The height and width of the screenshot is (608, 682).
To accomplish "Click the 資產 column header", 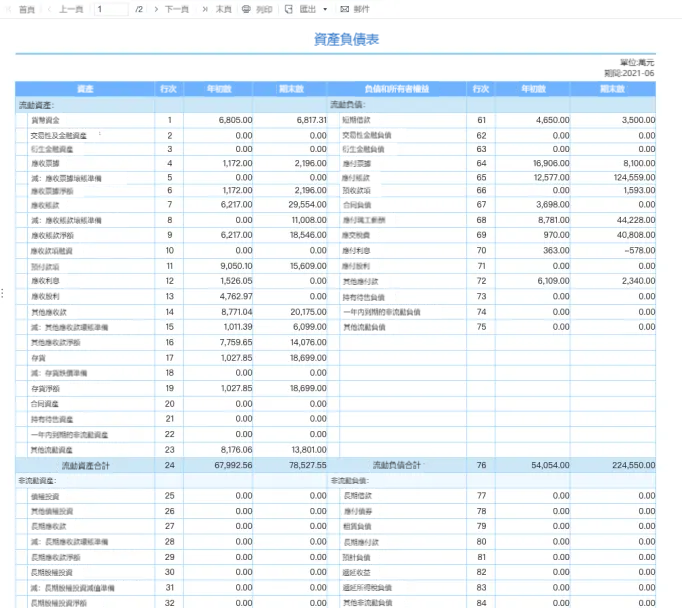I will click(85, 89).
